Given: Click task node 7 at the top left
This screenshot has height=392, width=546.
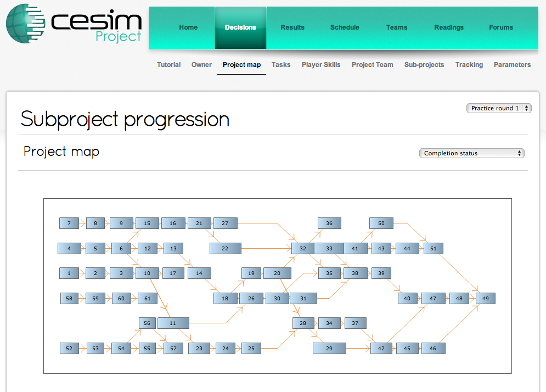Looking at the screenshot, I should coord(69,223).
